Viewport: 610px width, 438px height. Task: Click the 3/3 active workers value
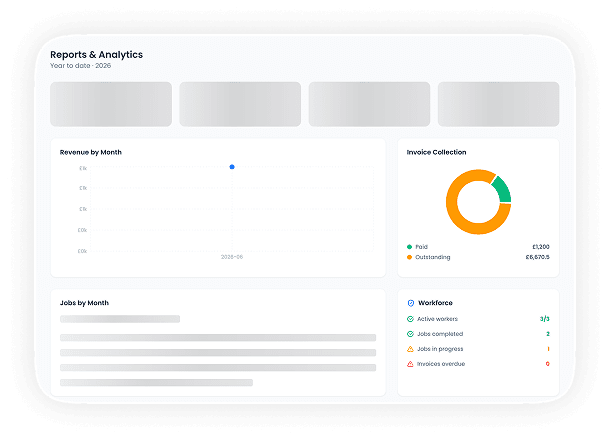tap(545, 319)
